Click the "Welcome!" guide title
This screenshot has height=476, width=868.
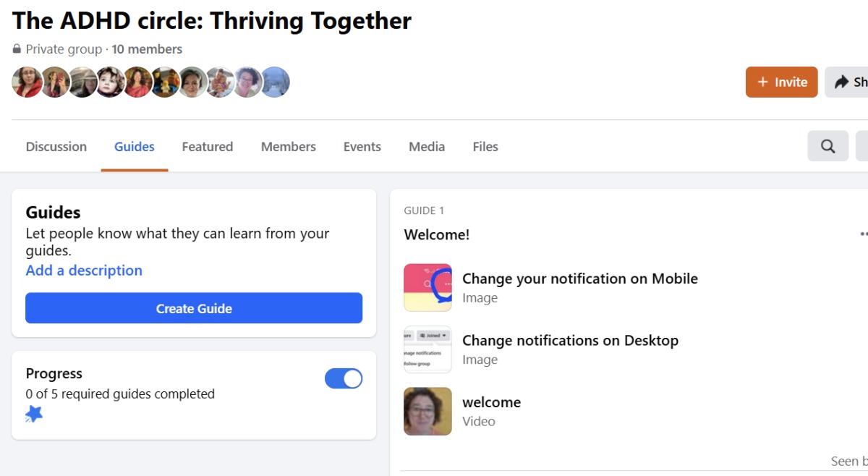[x=437, y=234]
